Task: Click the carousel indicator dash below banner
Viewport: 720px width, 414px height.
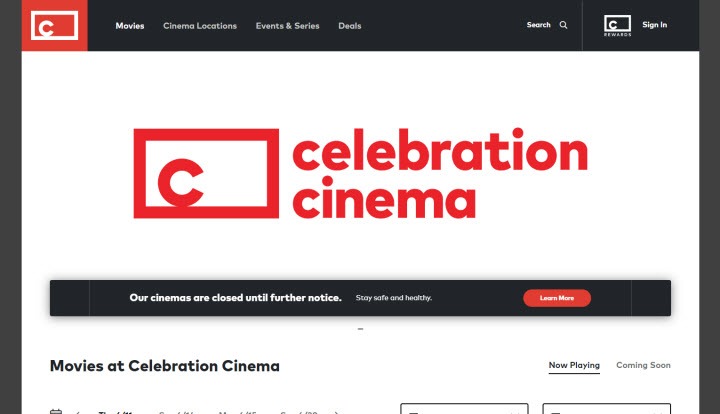Action: pyautogui.click(x=360, y=329)
